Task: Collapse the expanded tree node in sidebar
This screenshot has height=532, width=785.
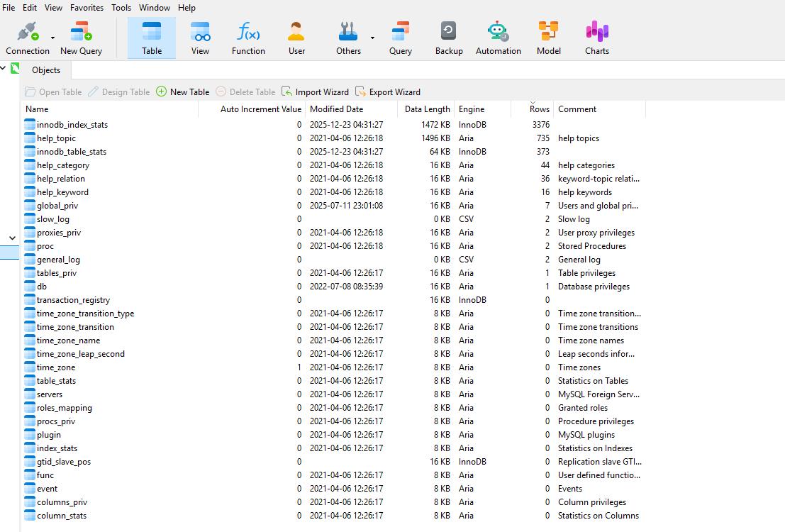Action: point(12,238)
